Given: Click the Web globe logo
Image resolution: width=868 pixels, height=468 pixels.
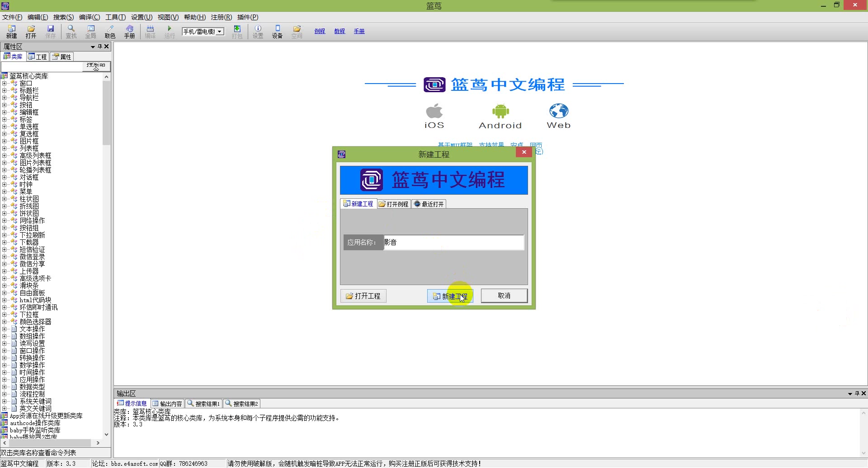Looking at the screenshot, I should (559, 111).
